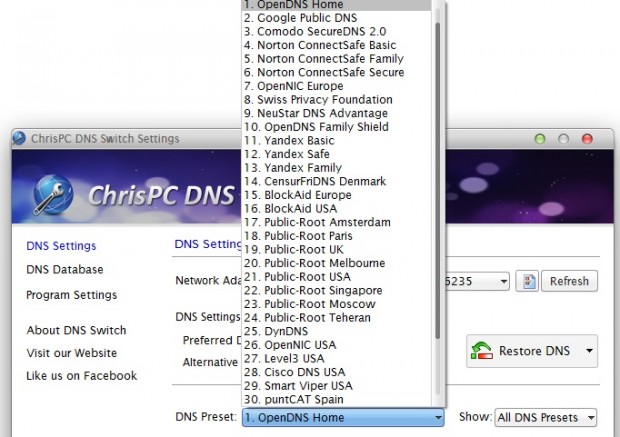Pick 18. Public-Root Paris
Viewport: 620px width, 437px height.
point(336,236)
